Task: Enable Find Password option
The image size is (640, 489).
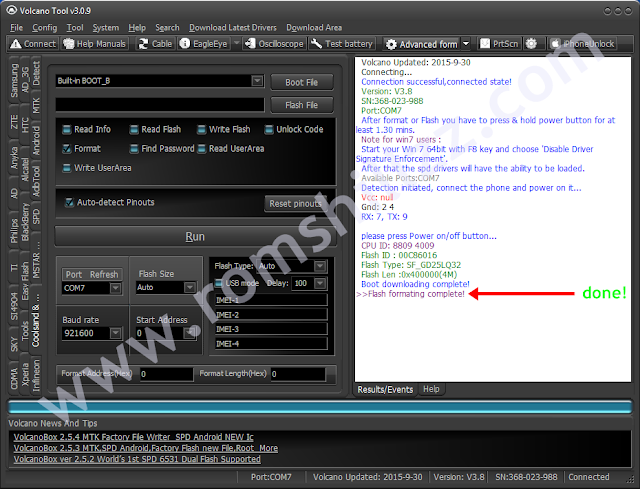Action: point(133,149)
